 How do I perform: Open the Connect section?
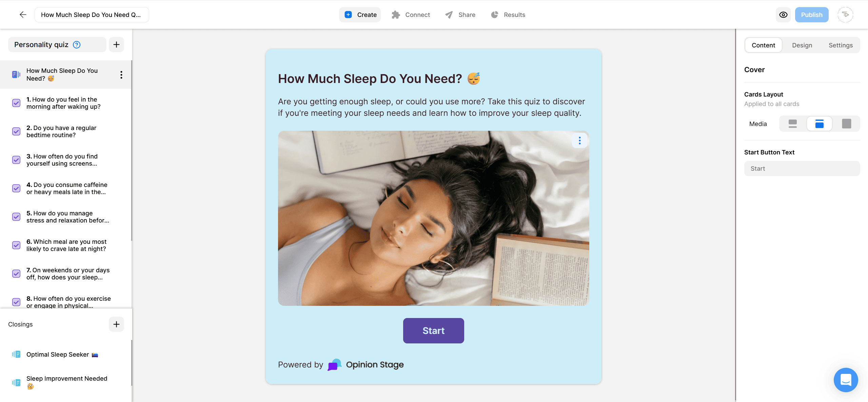click(x=411, y=15)
